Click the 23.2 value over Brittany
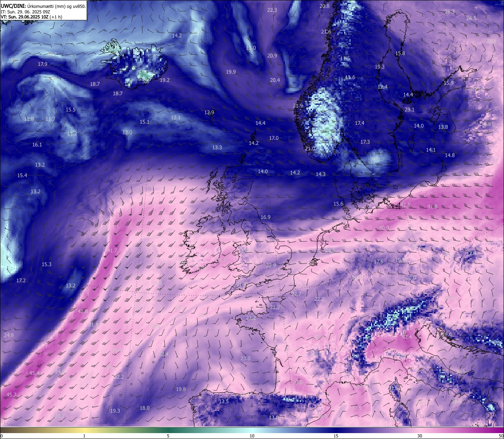The height and width of the screenshot is (439, 504). pyautogui.click(x=251, y=318)
